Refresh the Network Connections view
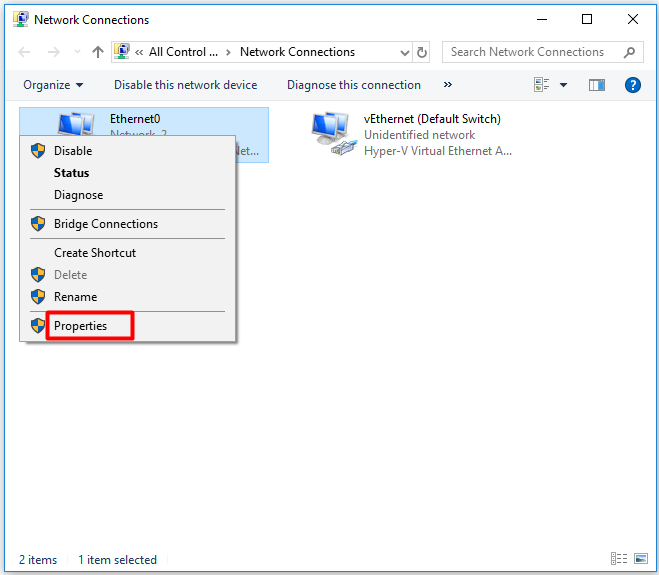Screen dimensions: 659x575 point(422,52)
